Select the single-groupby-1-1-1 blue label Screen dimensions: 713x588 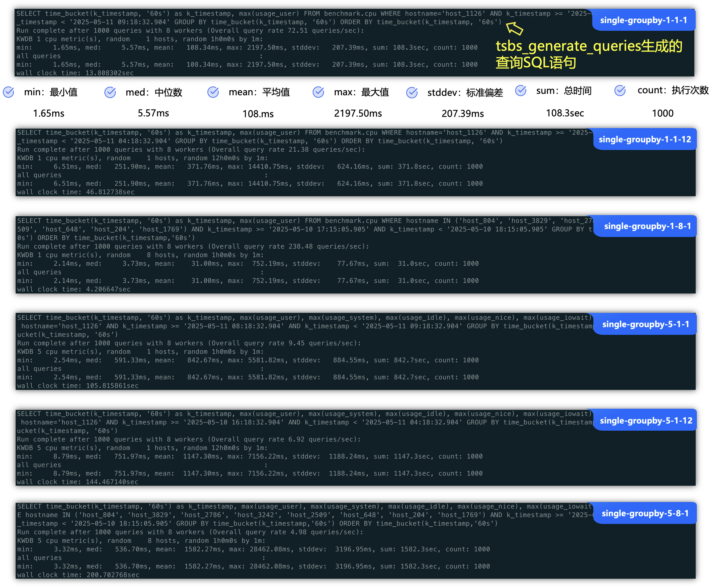644,20
